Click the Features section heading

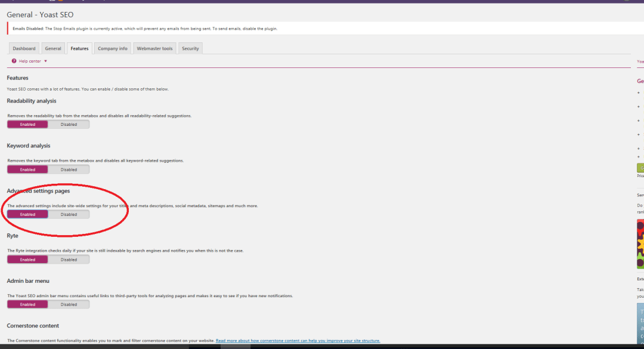[18, 78]
